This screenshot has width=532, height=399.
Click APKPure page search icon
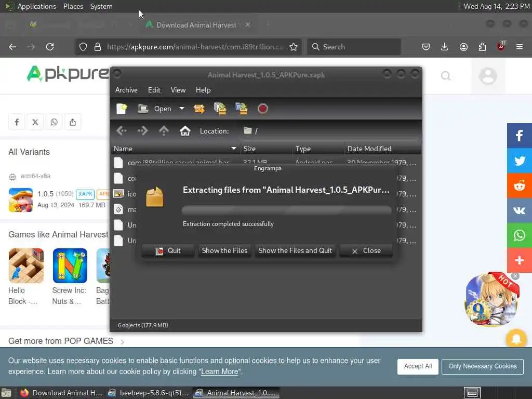click(x=445, y=76)
